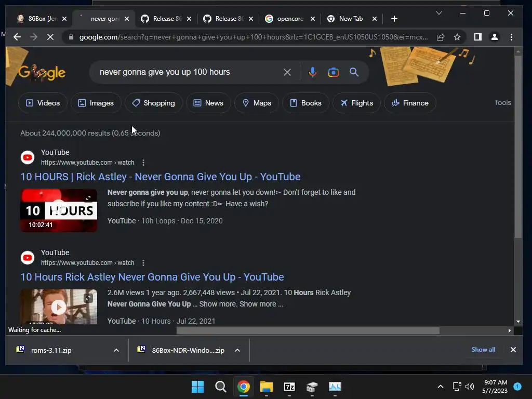Screen dimensions: 532x399
Task: Open options for first YouTube result
Action: click(x=143, y=163)
